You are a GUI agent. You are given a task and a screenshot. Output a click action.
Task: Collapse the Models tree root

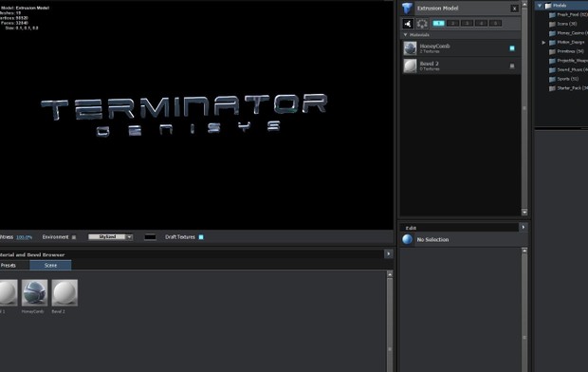pyautogui.click(x=540, y=6)
